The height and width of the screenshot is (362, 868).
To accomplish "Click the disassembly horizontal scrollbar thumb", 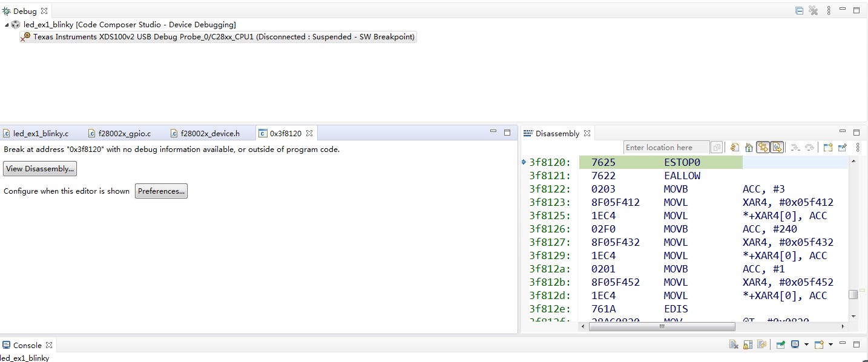I will (x=662, y=326).
